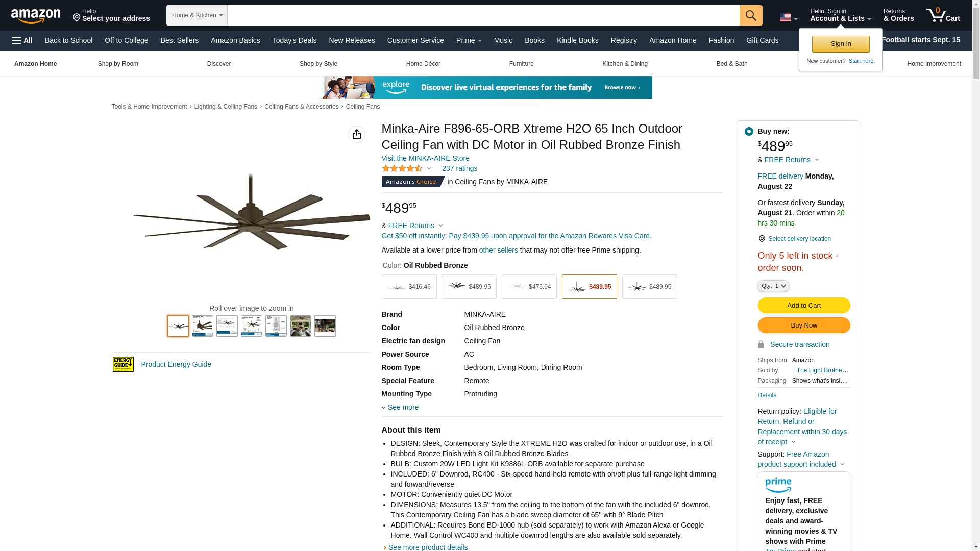The height and width of the screenshot is (551, 980).
Task: Open the All hamburger menu
Action: 22,40
